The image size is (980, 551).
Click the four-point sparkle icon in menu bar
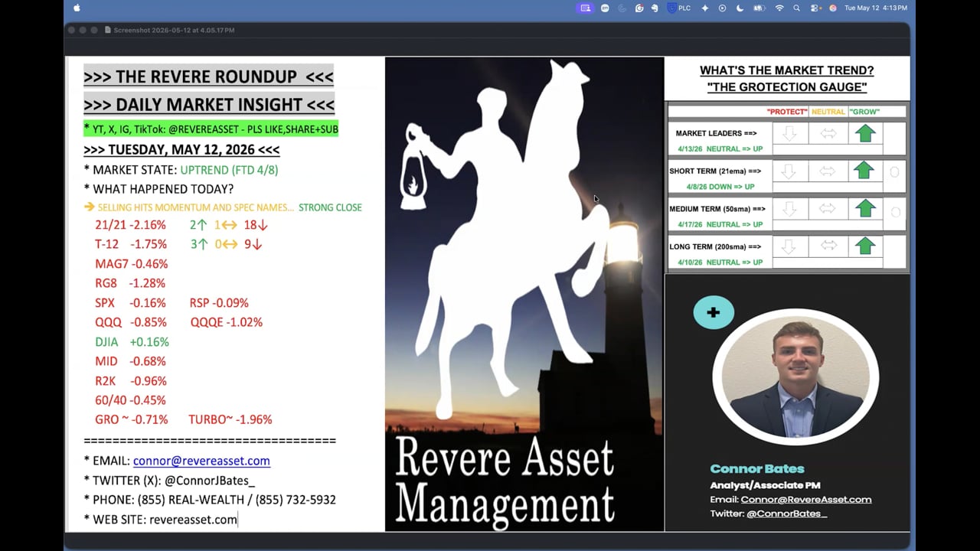[705, 8]
